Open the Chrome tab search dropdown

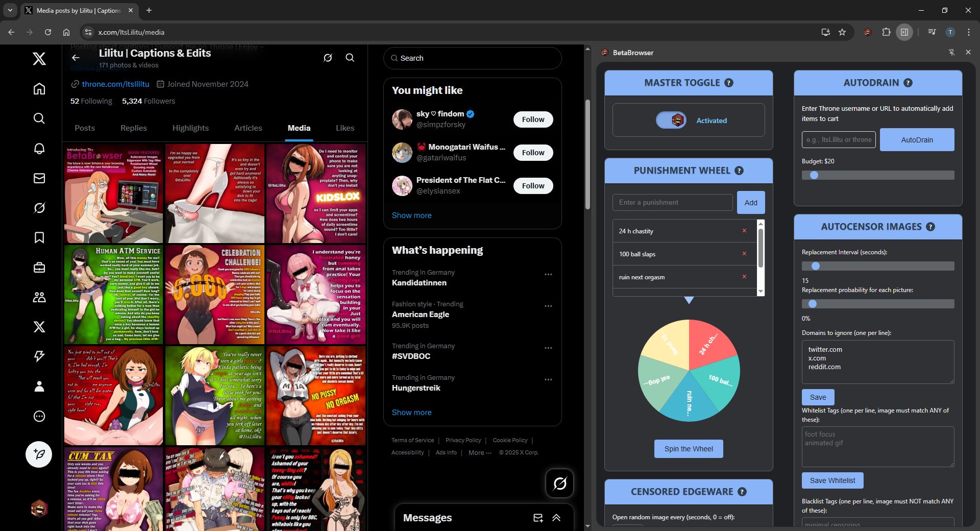coord(10,10)
